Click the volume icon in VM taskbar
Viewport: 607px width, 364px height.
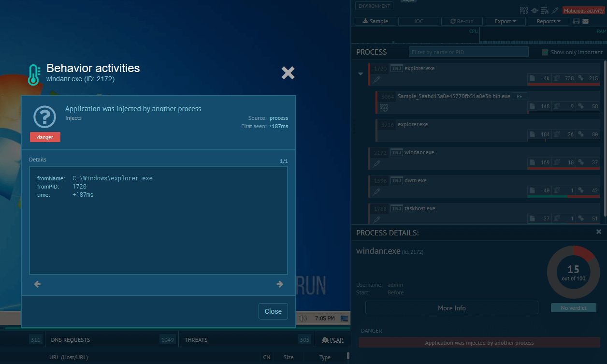tap(303, 319)
